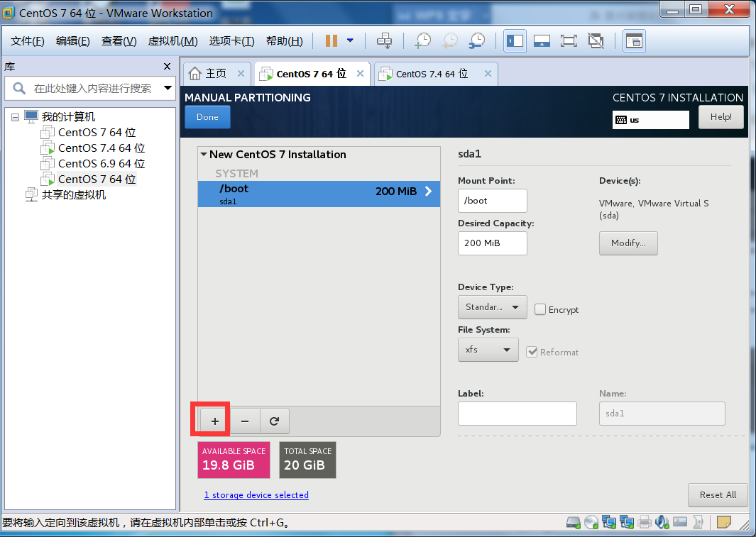Click the Desired Capacity input field
Screen dimensions: 756x537
[x=492, y=243]
